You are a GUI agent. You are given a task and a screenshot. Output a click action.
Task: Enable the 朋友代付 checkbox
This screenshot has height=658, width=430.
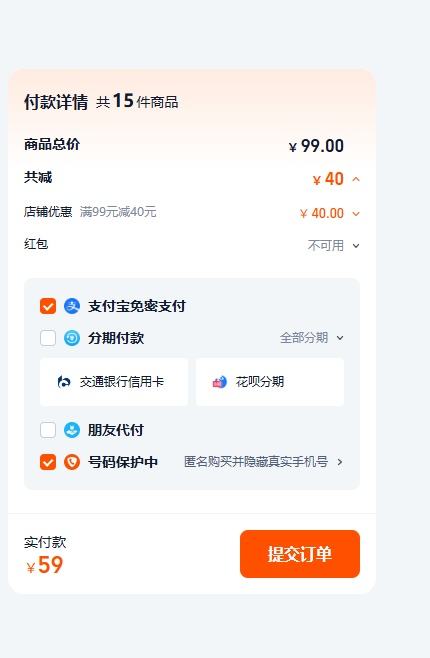[x=48, y=430]
